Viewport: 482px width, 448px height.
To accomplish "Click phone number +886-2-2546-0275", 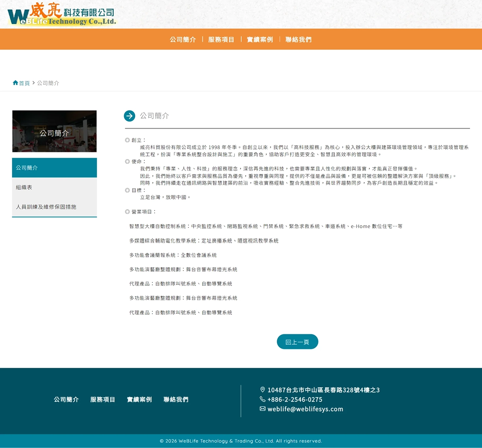I will (295, 399).
